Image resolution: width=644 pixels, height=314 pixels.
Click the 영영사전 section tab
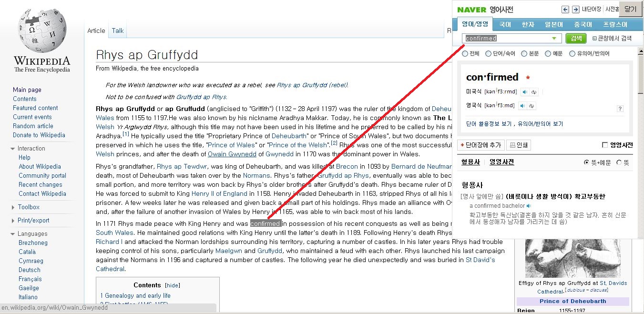click(501, 162)
